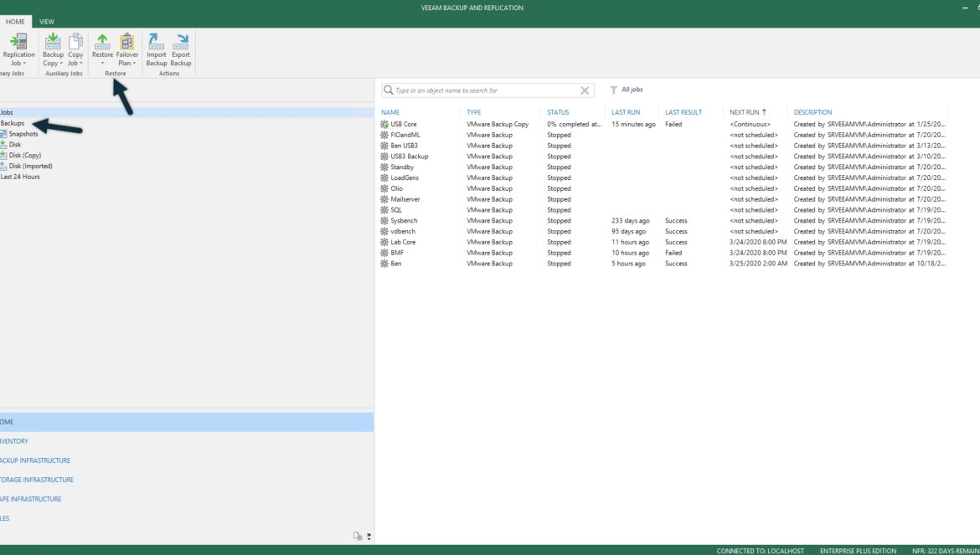Viewport: 980px width, 555px height.
Task: Click the gear icon beside Sysbench job
Action: pos(384,220)
